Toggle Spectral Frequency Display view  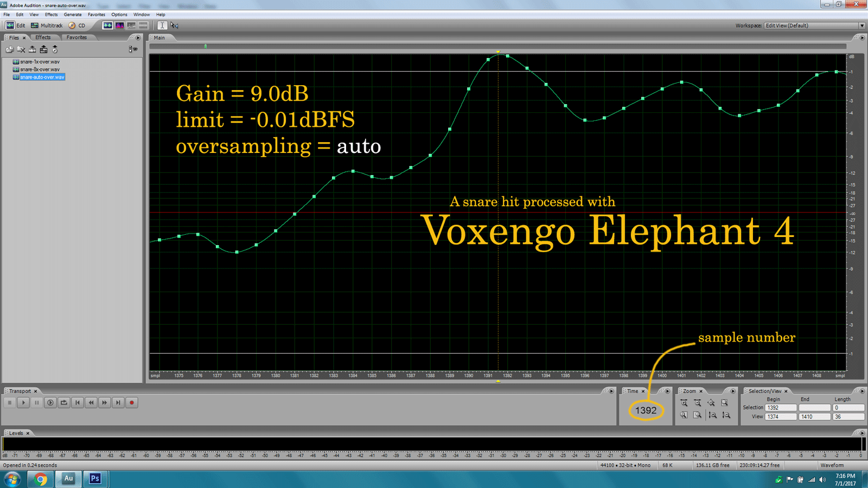click(119, 25)
